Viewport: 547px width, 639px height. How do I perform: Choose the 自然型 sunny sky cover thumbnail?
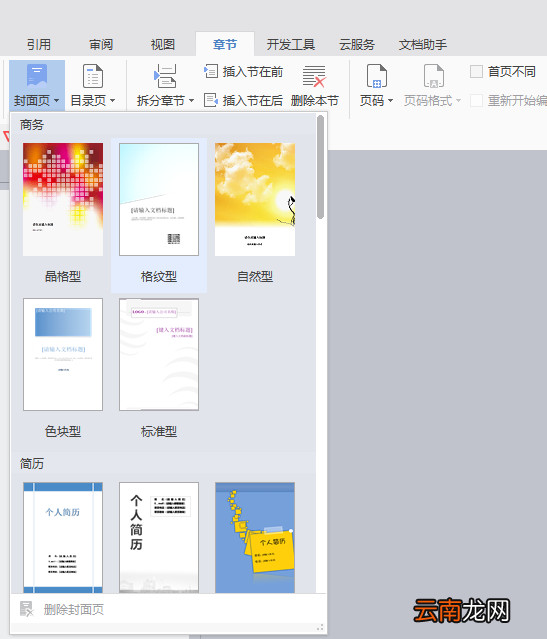[x=255, y=199]
